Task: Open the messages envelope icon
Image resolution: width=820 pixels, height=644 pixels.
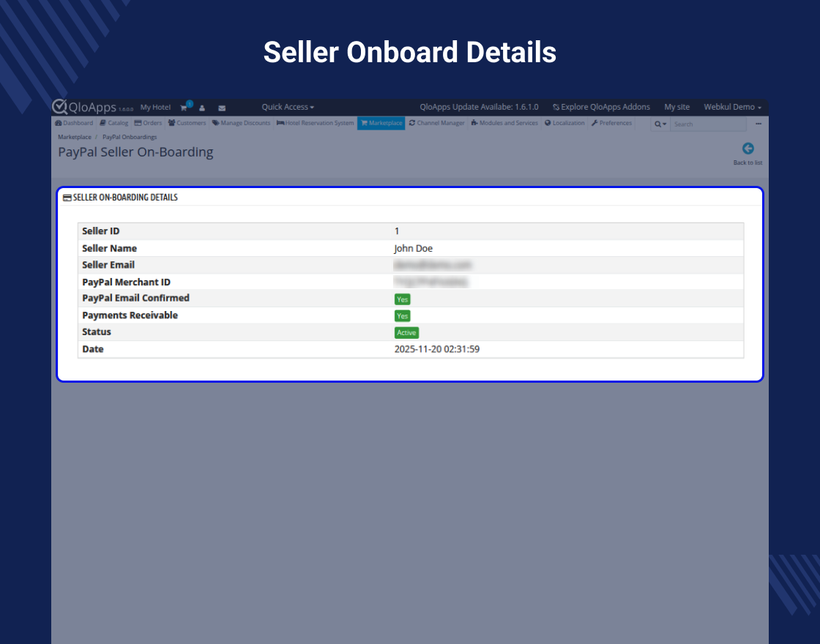Action: point(222,108)
